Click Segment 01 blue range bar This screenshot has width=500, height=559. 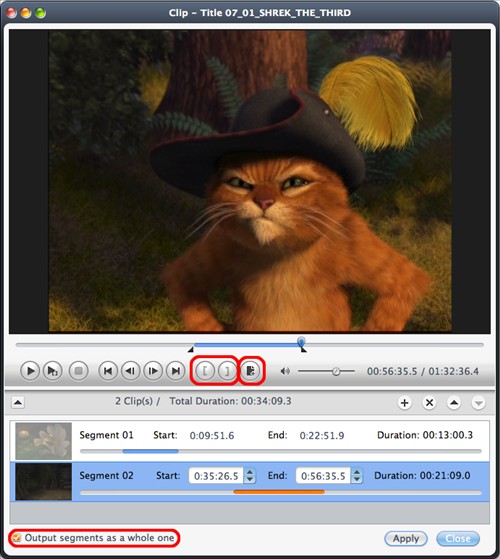[150, 451]
